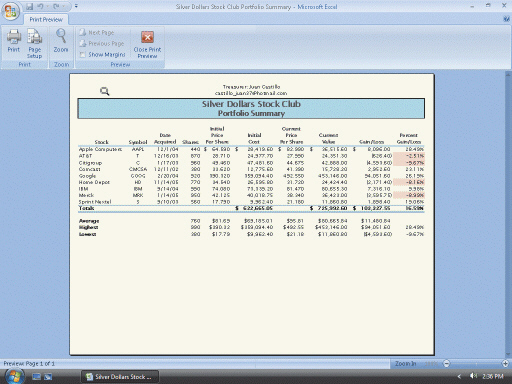Click the Current Value column header
The image size is (512, 384).
coord(328,138)
